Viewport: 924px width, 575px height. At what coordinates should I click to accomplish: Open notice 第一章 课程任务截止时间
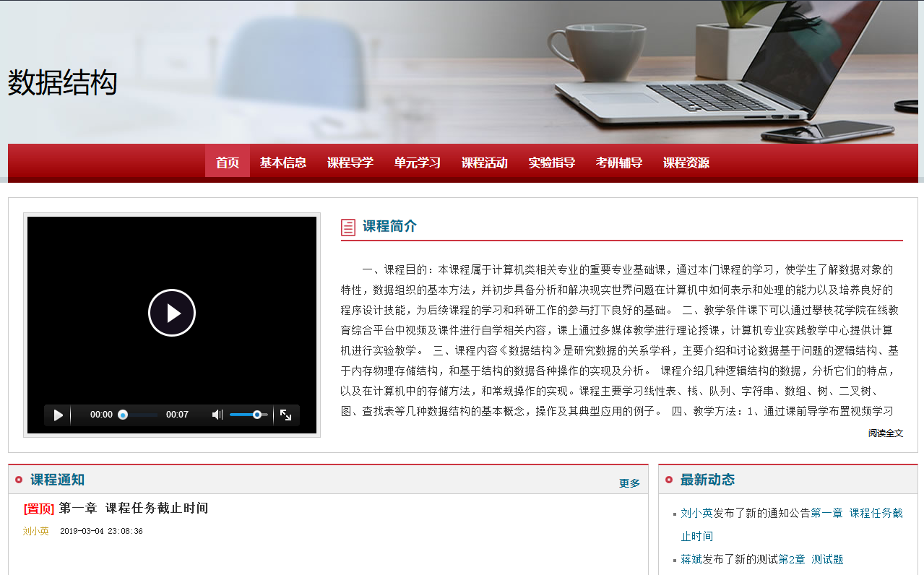pyautogui.click(x=134, y=508)
